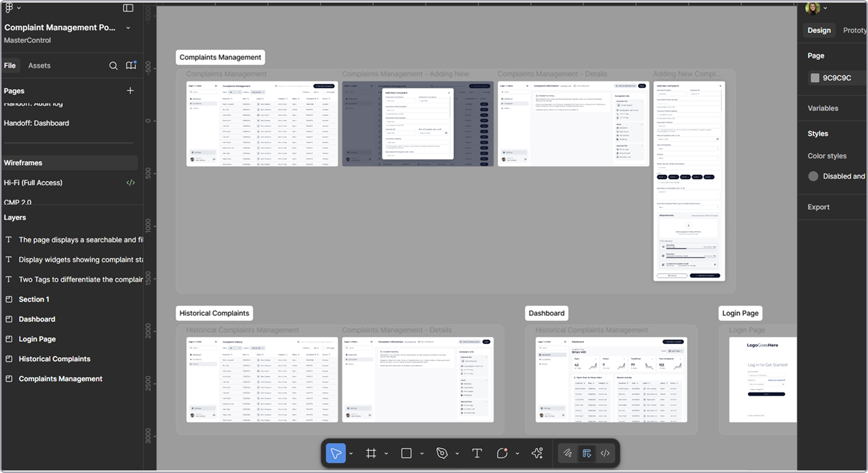Expand the file name chevron dropdown
This screenshot has height=473, width=868.
click(x=128, y=28)
